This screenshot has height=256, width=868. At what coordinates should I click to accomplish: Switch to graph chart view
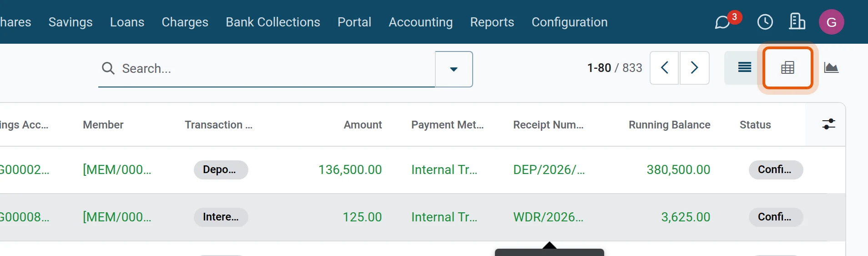pyautogui.click(x=831, y=68)
